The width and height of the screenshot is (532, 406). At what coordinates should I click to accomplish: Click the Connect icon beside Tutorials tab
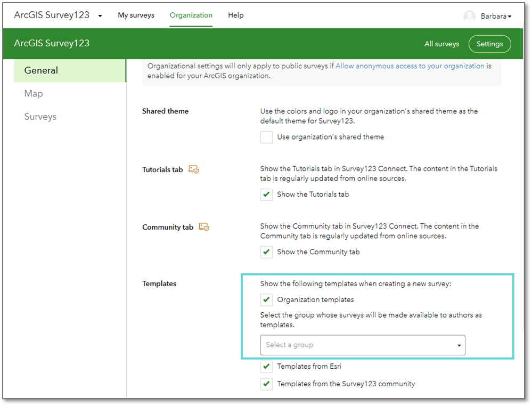tap(193, 169)
